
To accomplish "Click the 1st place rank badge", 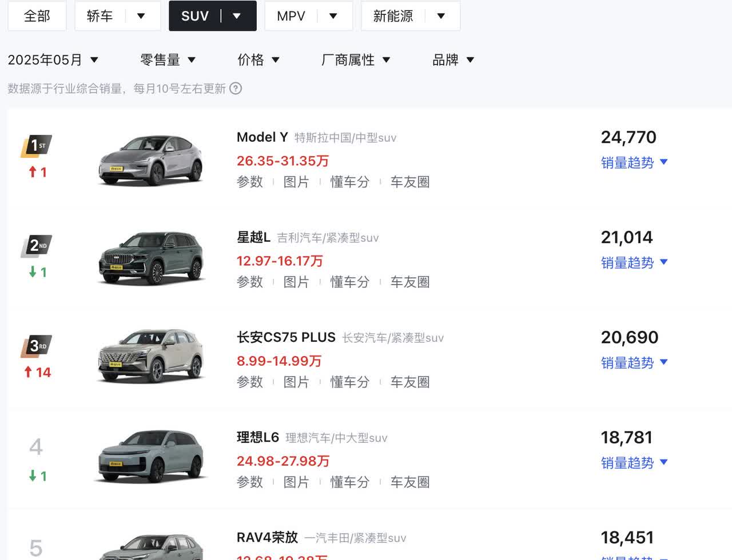I will coord(37,146).
